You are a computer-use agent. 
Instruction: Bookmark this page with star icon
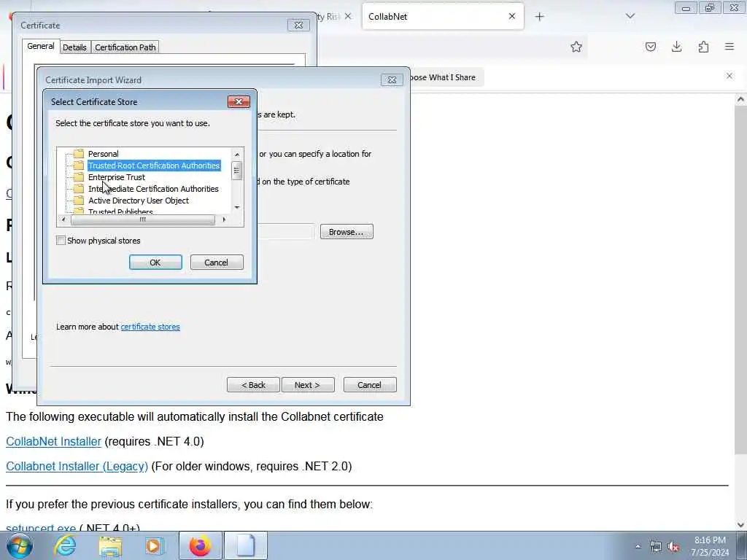576,47
